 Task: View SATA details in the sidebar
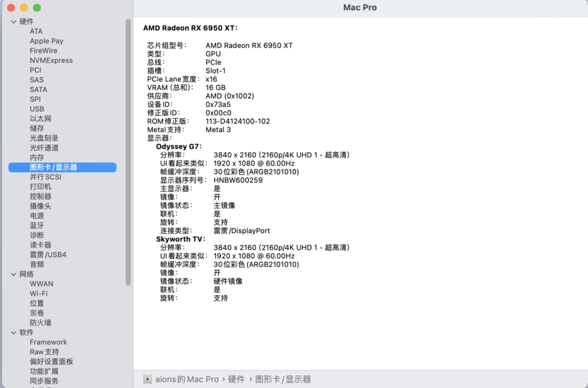click(38, 90)
